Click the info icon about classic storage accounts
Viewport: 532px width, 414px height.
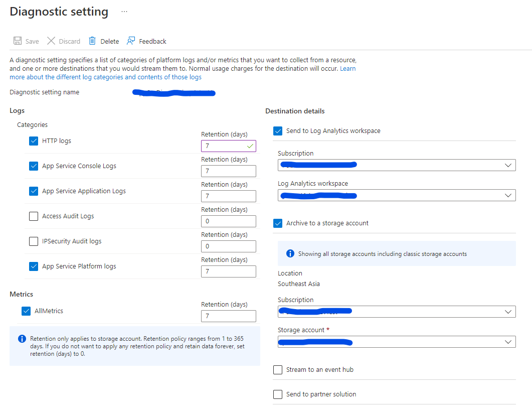(x=290, y=253)
